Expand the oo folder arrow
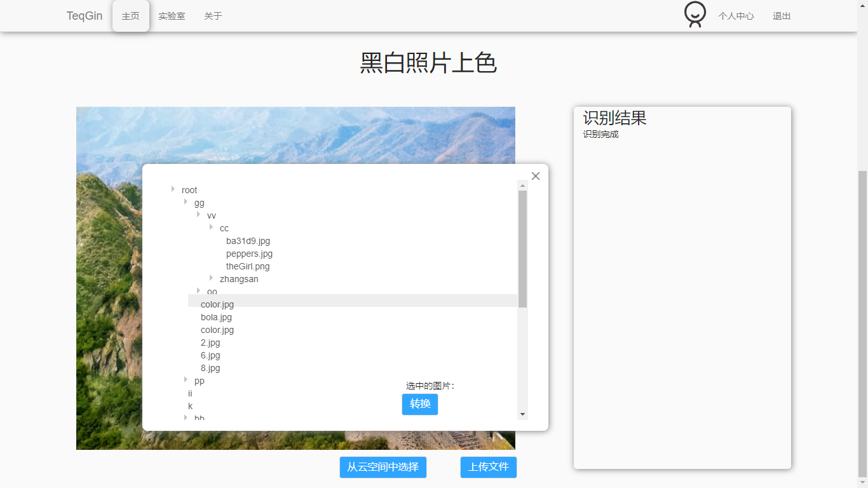The image size is (868, 488). [x=198, y=290]
